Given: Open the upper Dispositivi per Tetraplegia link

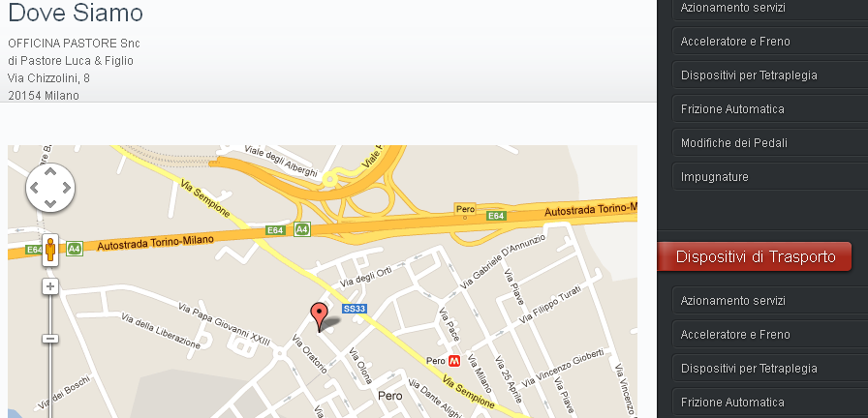Looking at the screenshot, I should [770, 75].
